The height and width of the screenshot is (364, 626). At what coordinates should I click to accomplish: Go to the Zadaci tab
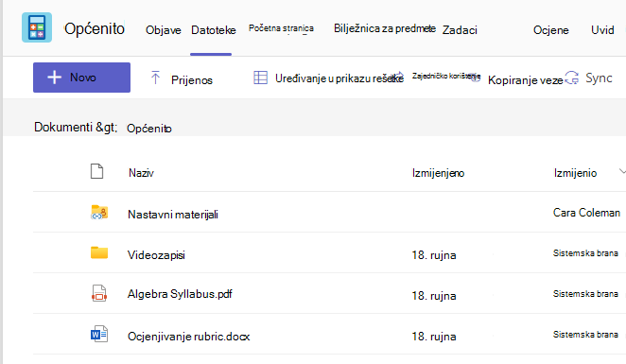tap(460, 30)
